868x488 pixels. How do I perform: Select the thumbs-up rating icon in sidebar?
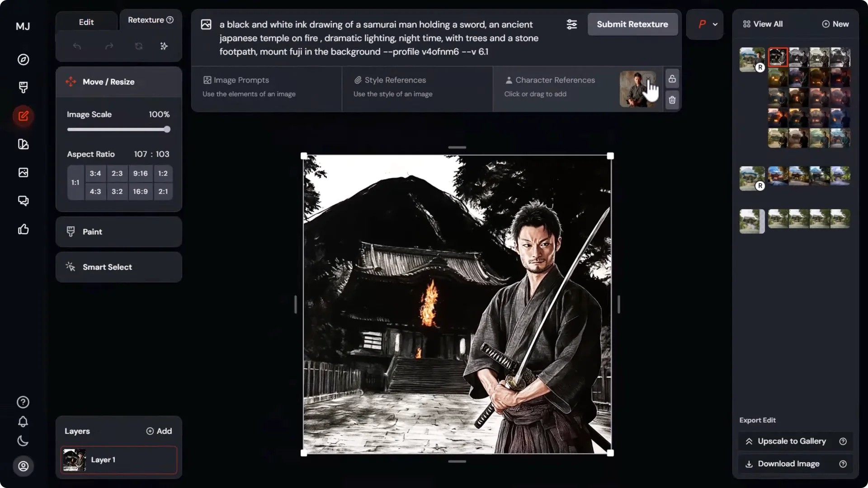point(23,229)
